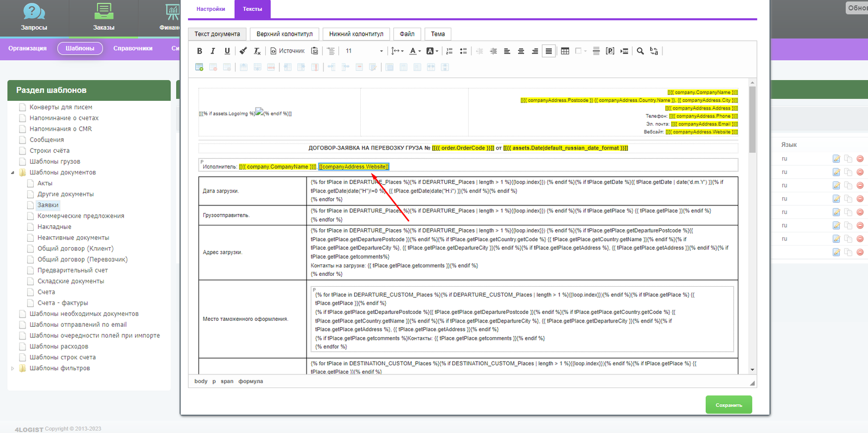Select the Заявки tree item

[48, 205]
